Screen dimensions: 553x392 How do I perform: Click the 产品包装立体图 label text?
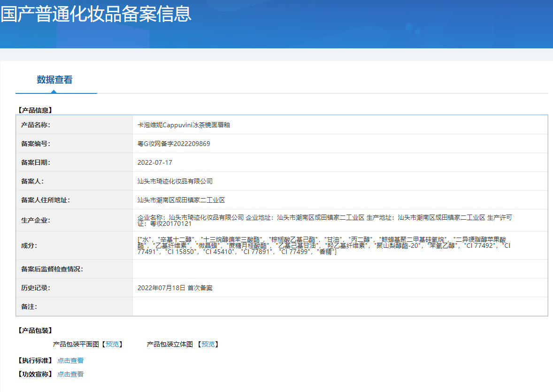[170, 344]
